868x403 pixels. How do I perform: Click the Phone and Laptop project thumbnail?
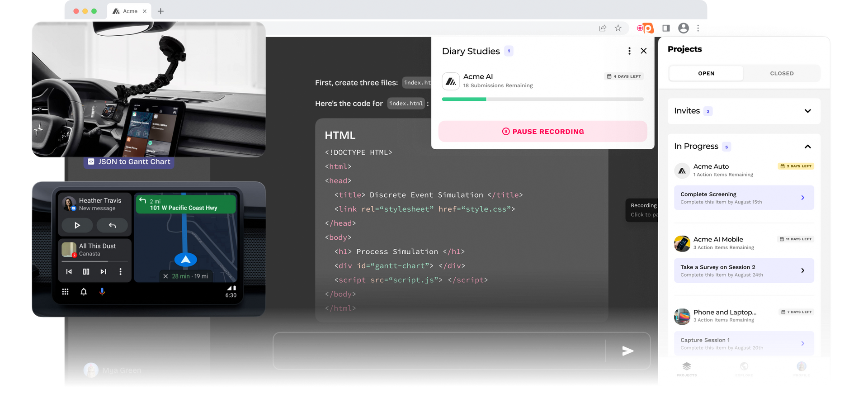pyautogui.click(x=682, y=316)
